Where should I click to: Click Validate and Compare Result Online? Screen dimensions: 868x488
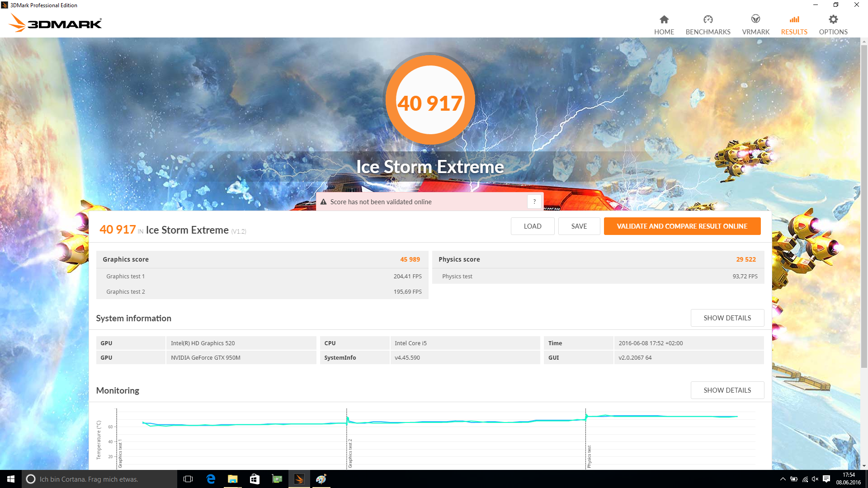pyautogui.click(x=682, y=226)
